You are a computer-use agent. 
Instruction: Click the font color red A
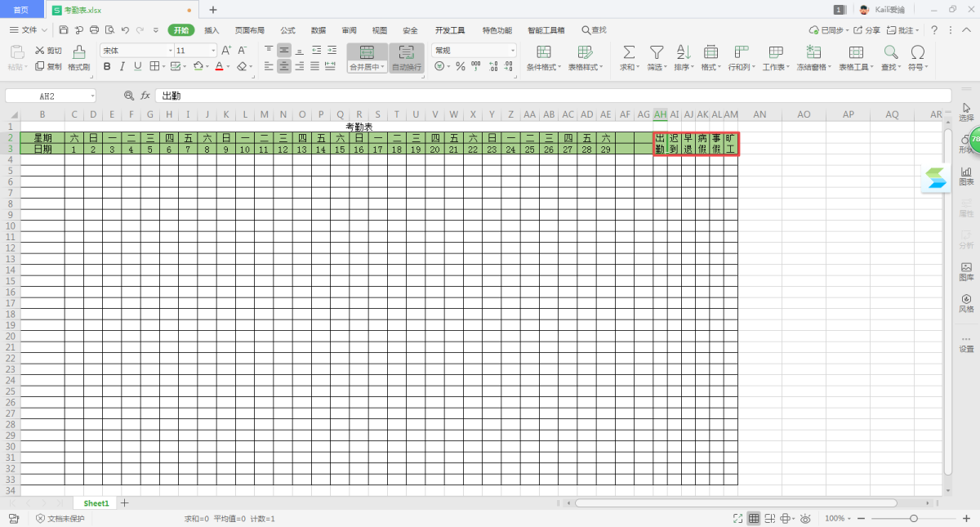click(x=219, y=66)
